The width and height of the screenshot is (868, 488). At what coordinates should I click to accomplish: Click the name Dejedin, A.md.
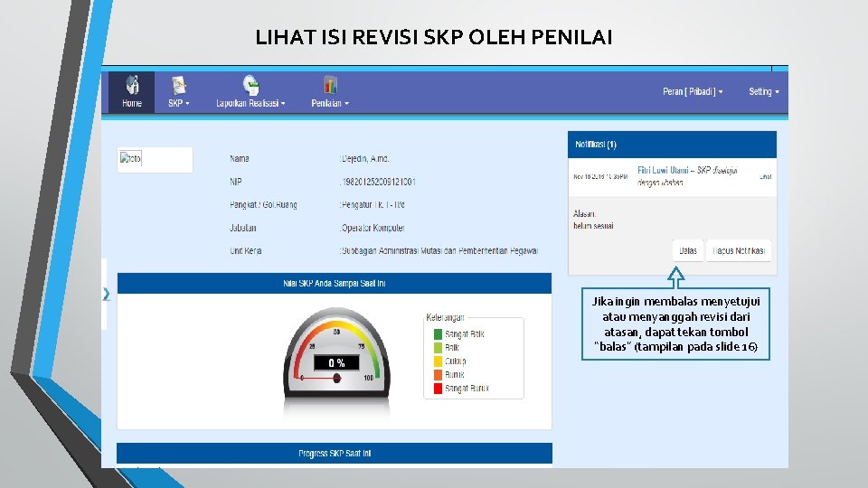364,159
